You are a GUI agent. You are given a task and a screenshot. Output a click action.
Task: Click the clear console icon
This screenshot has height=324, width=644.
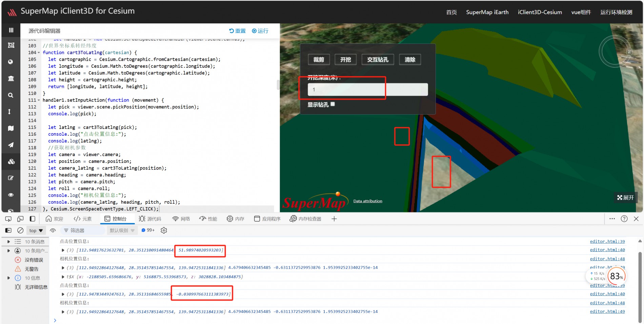pyautogui.click(x=20, y=230)
